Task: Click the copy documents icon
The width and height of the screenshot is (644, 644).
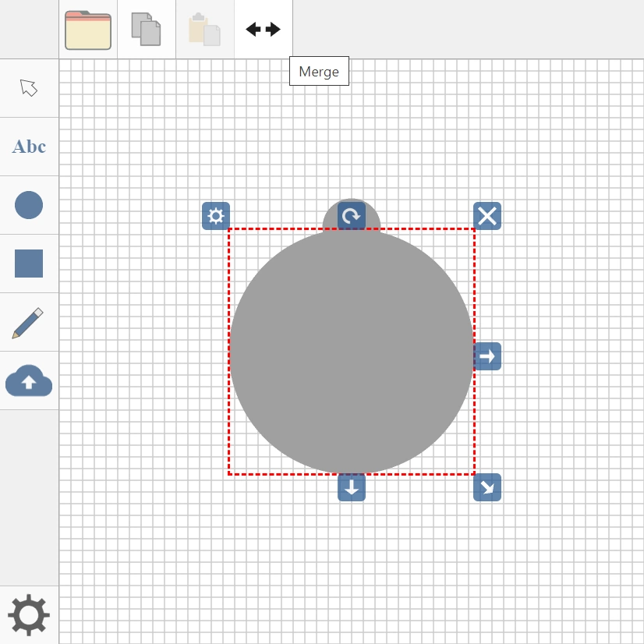Action: [x=146, y=30]
